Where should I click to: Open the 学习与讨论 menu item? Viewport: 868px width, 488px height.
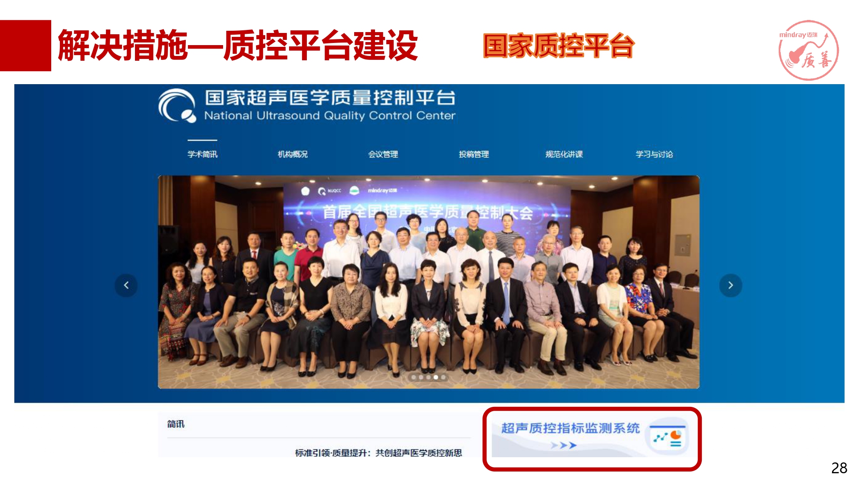click(654, 154)
